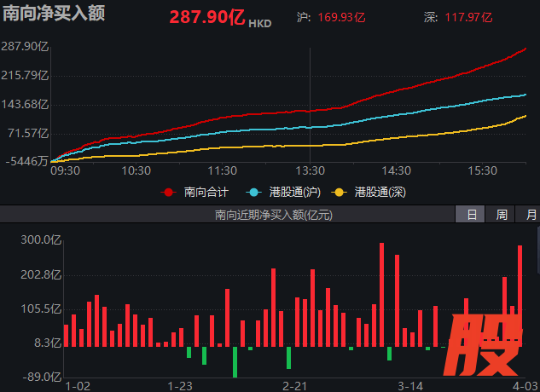Select the 月 (monthly) tab
540x392 pixels.
(x=531, y=215)
